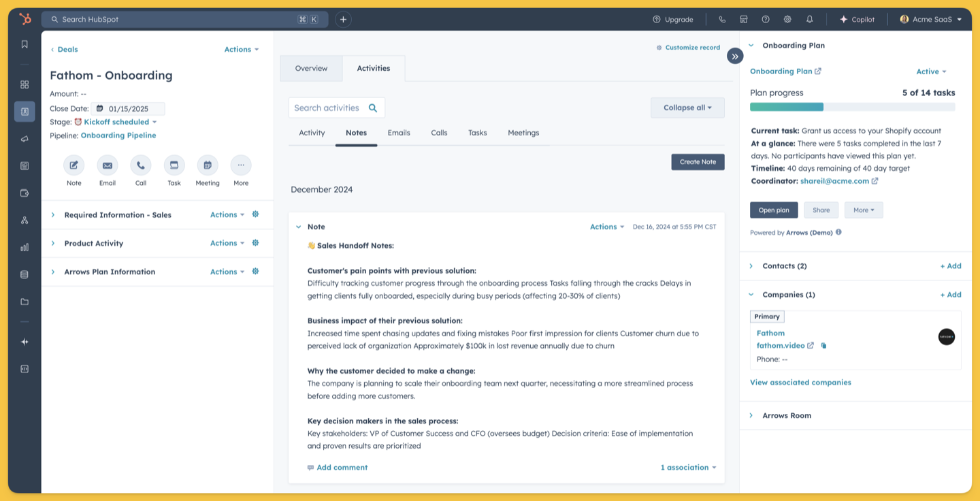Open the Help question mark icon
980x501 pixels.
(766, 19)
